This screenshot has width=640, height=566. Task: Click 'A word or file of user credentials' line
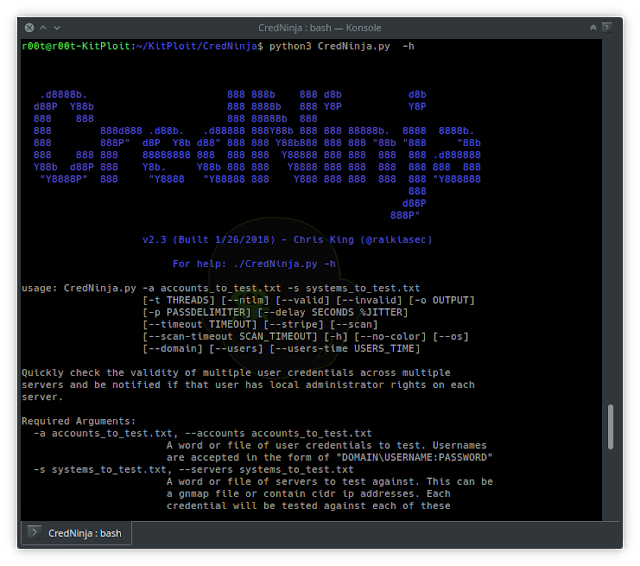click(327, 445)
